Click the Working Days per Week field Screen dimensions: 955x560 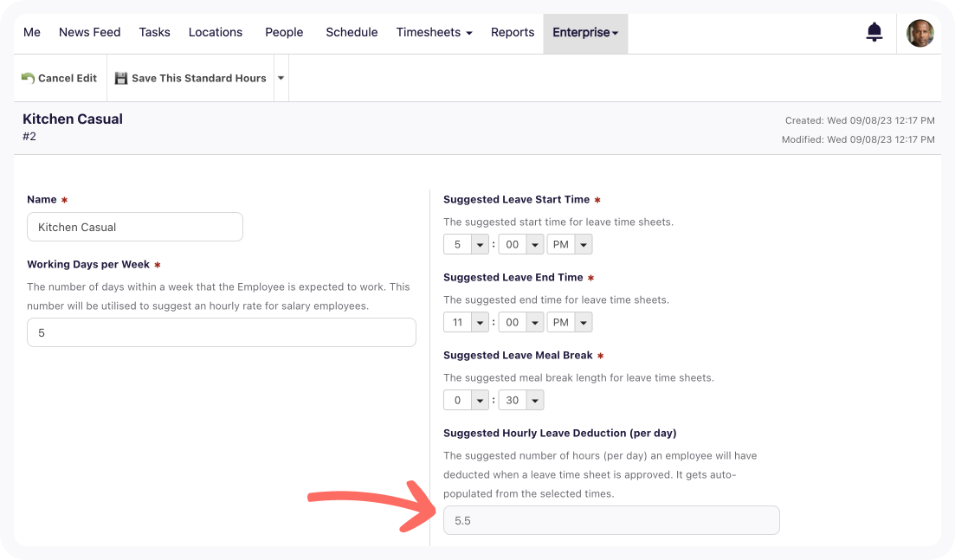222,332
